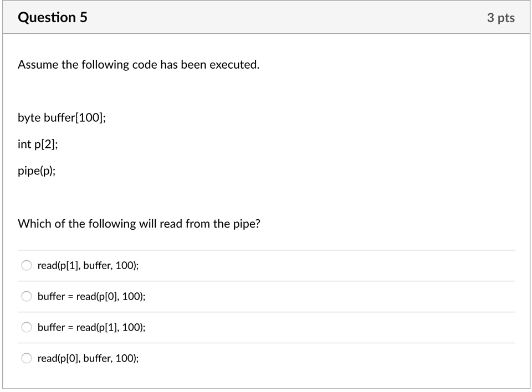This screenshot has width=532, height=392.
Task: Click the word "int" in the array declaration
Action: tap(24, 145)
